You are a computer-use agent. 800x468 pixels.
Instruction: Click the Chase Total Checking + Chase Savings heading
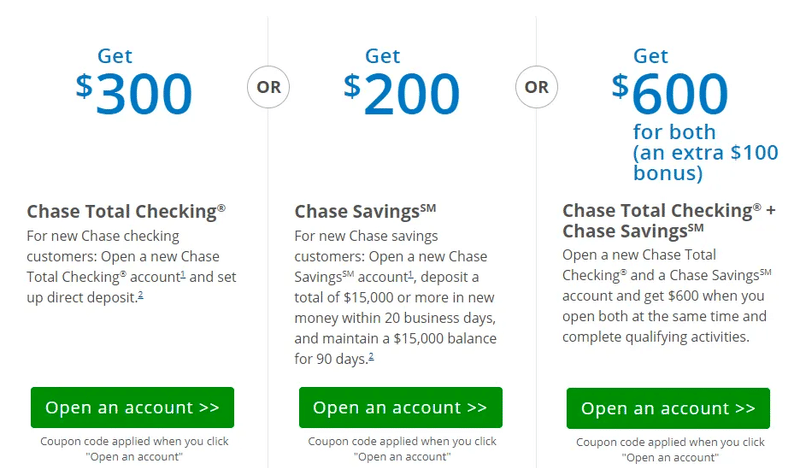point(669,220)
